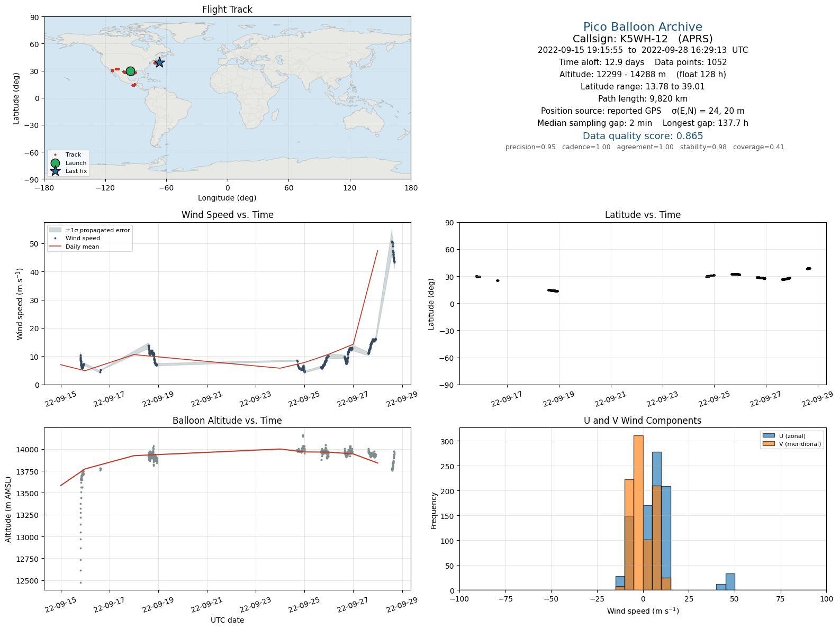Click the "U and V Wind Components" title
This screenshot has width=840, height=629.
pyautogui.click(x=643, y=421)
